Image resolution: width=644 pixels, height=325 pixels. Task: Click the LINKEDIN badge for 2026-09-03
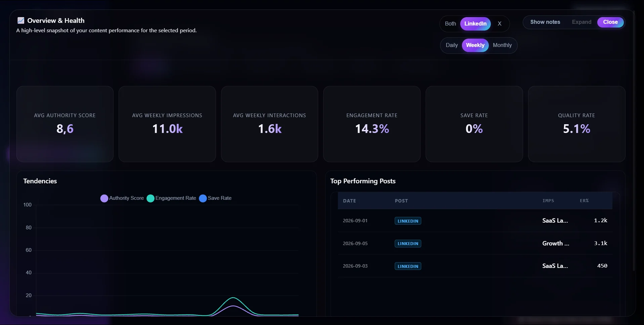point(408,266)
